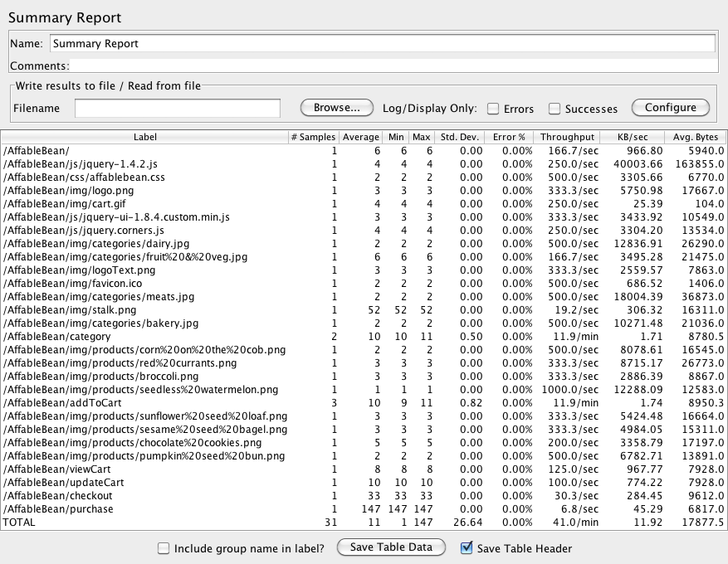
Task: Uncheck the Save Table Header checkbox
Action: coord(467,547)
